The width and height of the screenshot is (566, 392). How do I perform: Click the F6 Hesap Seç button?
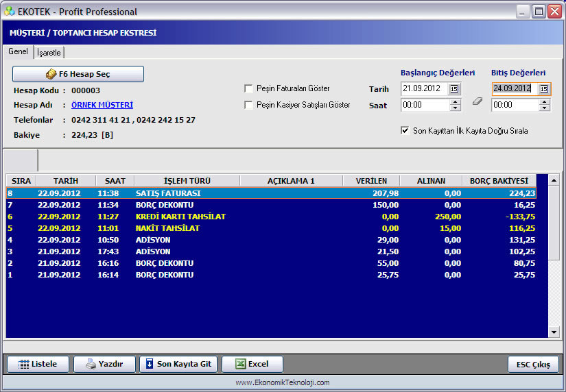pos(78,74)
